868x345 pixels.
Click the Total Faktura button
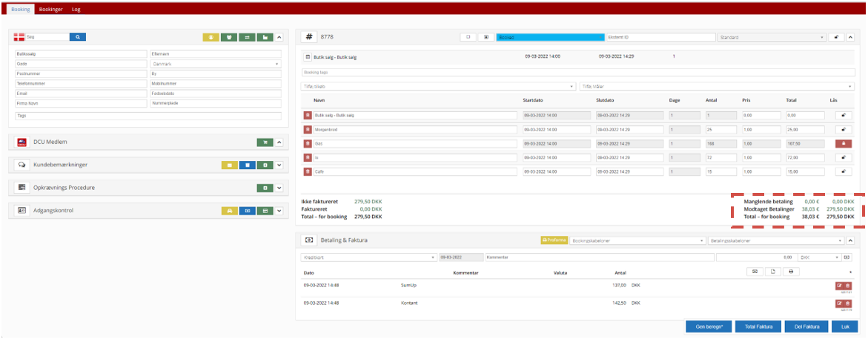pos(759,326)
